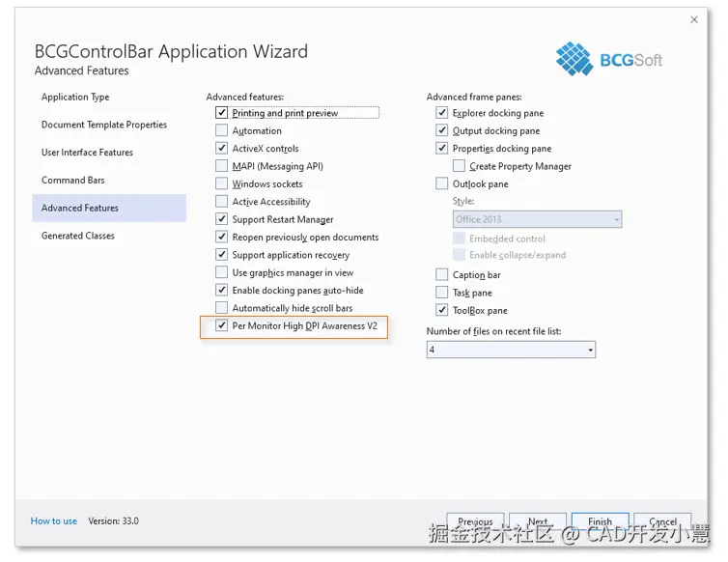Check Automatically hide scroll bars
The height and width of the screenshot is (562, 728).
[221, 308]
